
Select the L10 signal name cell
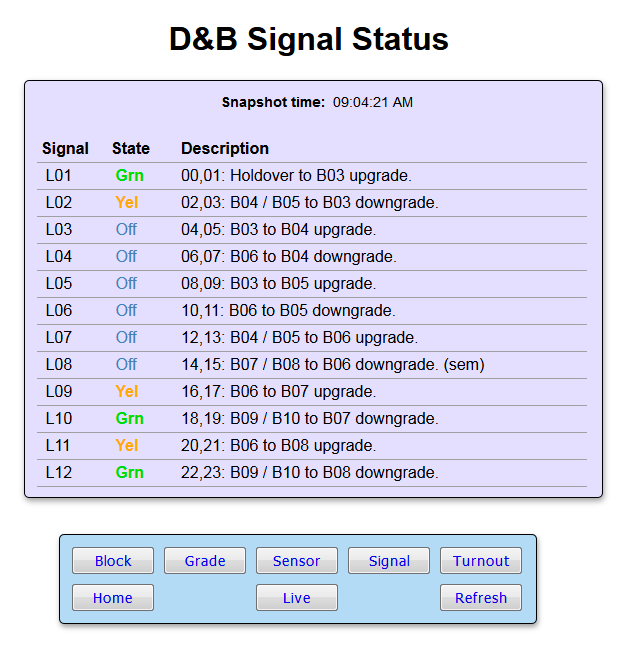pyautogui.click(x=59, y=418)
